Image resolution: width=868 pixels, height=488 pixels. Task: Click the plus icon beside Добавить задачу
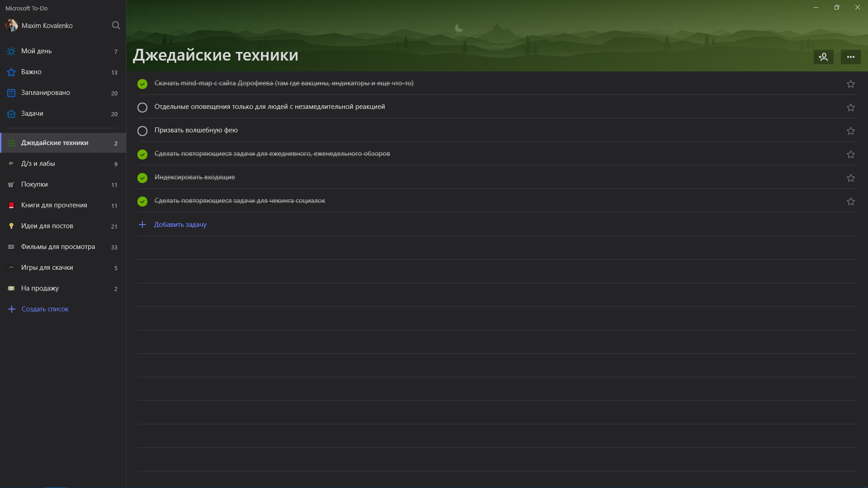click(x=142, y=225)
